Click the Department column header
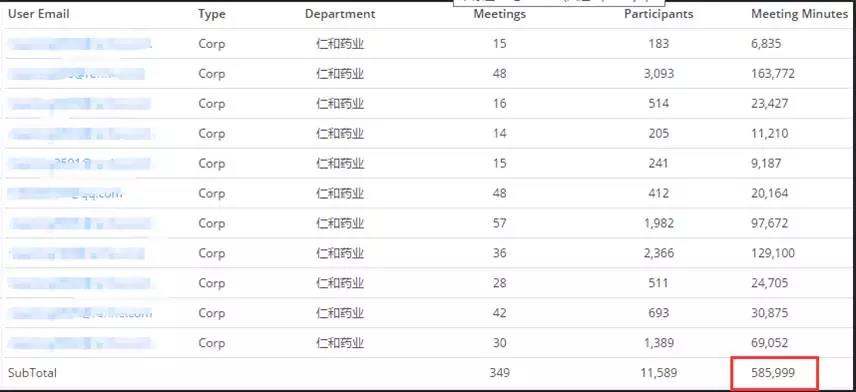 click(340, 14)
